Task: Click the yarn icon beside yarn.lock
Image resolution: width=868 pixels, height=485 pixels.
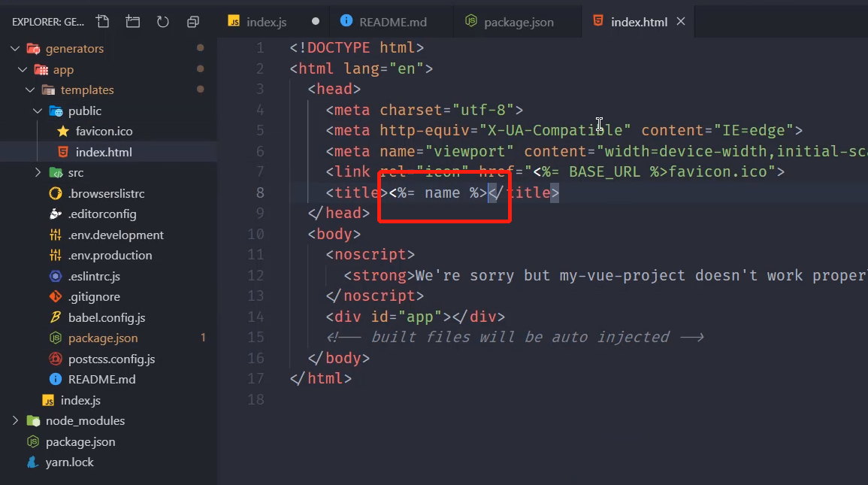Action: click(x=33, y=462)
